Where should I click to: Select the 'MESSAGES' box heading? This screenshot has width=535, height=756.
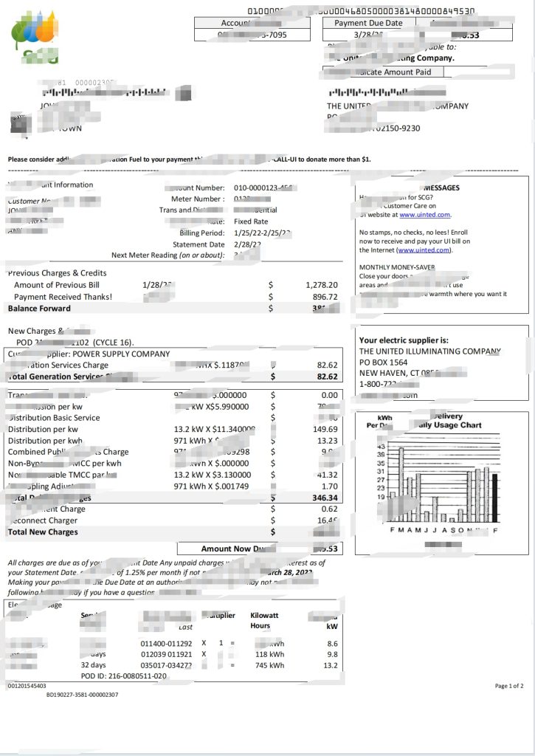point(441,188)
